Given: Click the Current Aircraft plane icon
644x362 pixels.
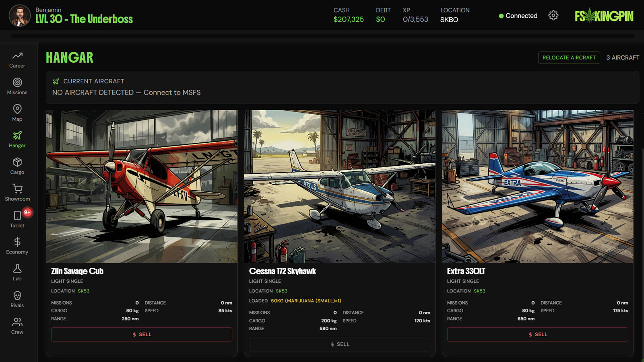Looking at the screenshot, I should 56,81.
